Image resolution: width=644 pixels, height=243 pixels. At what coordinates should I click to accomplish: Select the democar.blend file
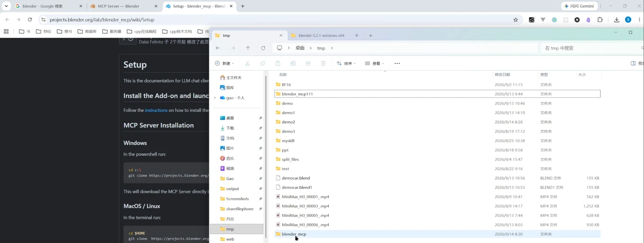(x=437, y=178)
